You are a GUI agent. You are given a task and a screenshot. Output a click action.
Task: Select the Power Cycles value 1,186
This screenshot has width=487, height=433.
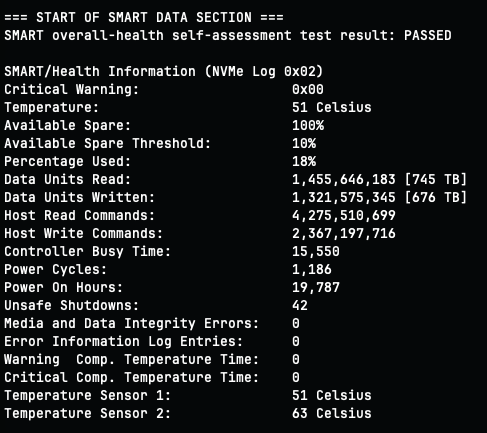312,269
